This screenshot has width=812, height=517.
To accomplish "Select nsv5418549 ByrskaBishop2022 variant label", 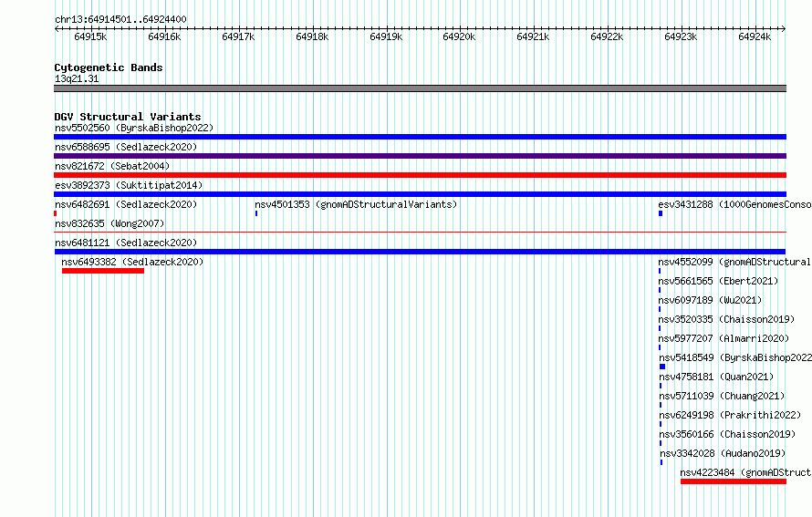I will tap(735, 357).
